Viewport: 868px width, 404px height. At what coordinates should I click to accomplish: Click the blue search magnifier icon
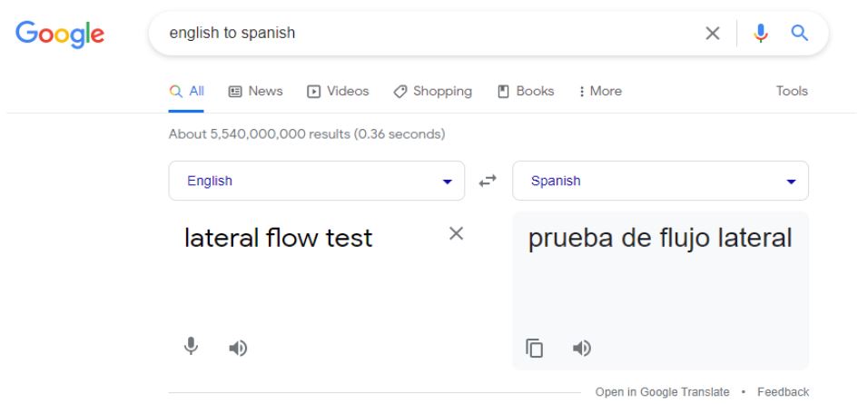[x=799, y=34]
